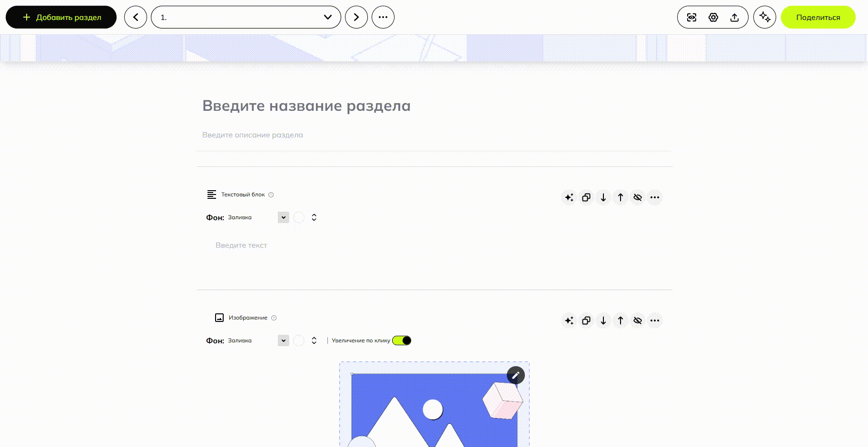The height and width of the screenshot is (447, 868).
Task: Click image block background stepper arrows
Action: click(x=314, y=340)
